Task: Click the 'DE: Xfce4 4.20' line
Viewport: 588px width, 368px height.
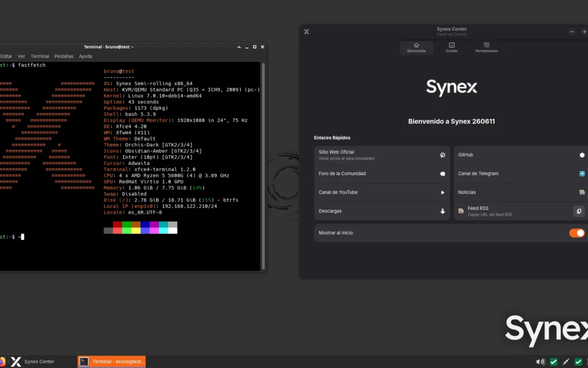Action: [125, 126]
